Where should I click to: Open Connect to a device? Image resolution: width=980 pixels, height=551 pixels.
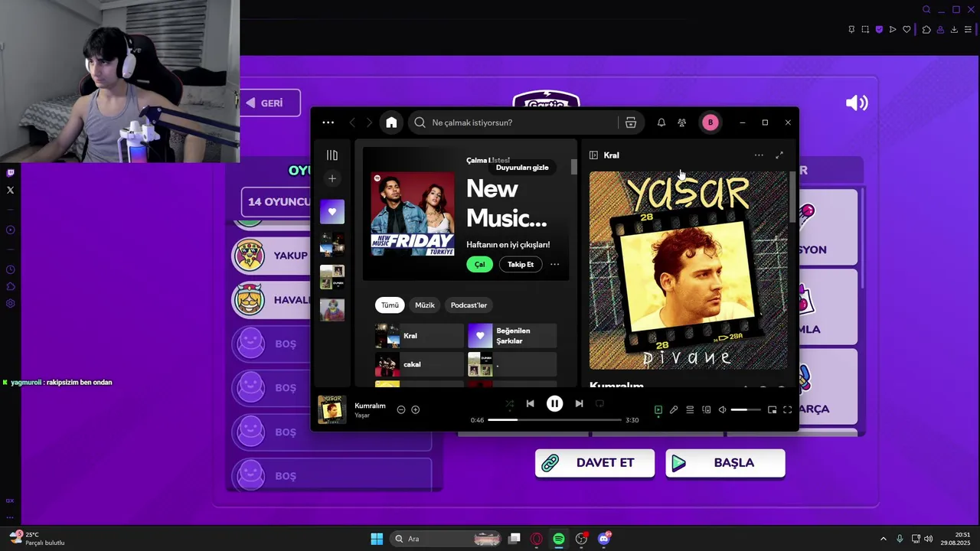tap(707, 410)
